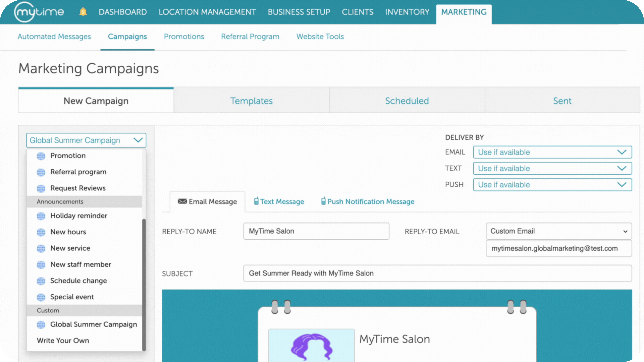Select Write Your Own option
644x362 pixels.
point(85,341)
